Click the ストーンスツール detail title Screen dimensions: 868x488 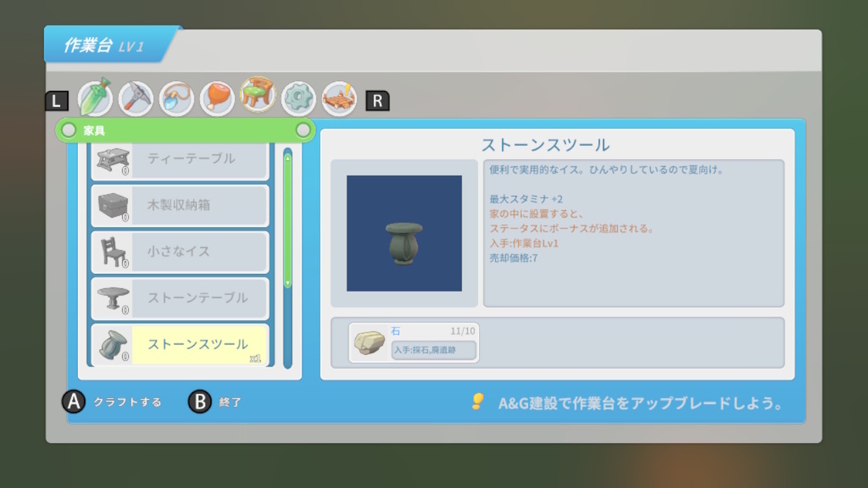(x=545, y=144)
